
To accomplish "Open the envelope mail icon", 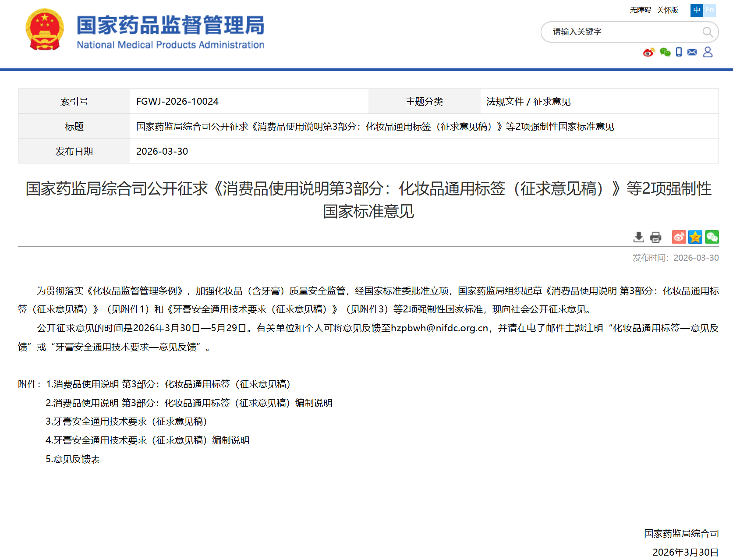I will [x=692, y=52].
